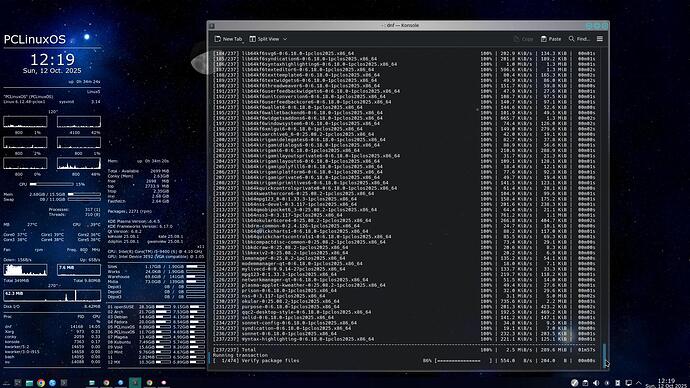Click the PCLinuxOS title in Conky widget
Image resolution: width=690 pixels, height=388 pixels.
[x=35, y=40]
